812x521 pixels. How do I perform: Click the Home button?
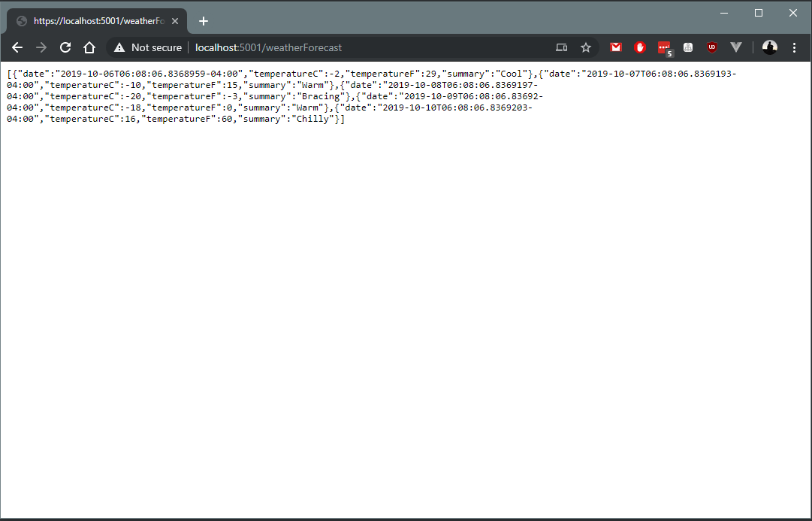(x=89, y=47)
